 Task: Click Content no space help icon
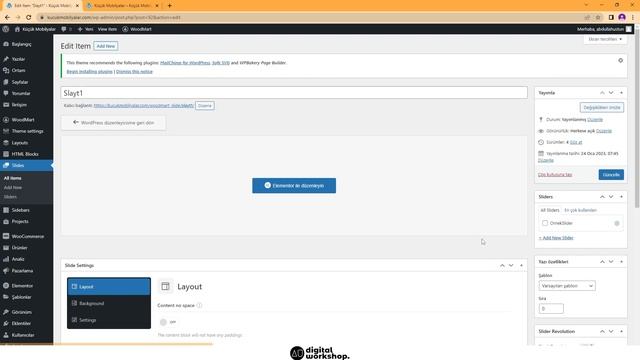pyautogui.click(x=199, y=305)
